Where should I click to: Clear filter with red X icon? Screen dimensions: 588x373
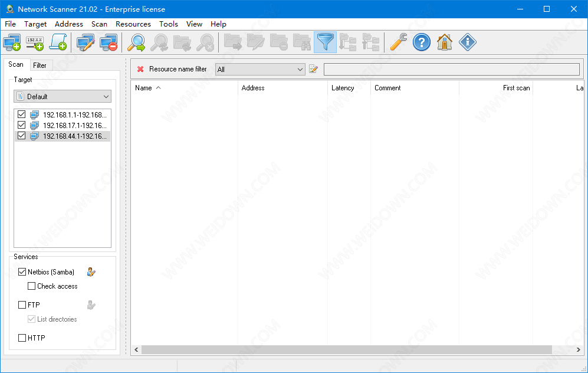point(140,69)
